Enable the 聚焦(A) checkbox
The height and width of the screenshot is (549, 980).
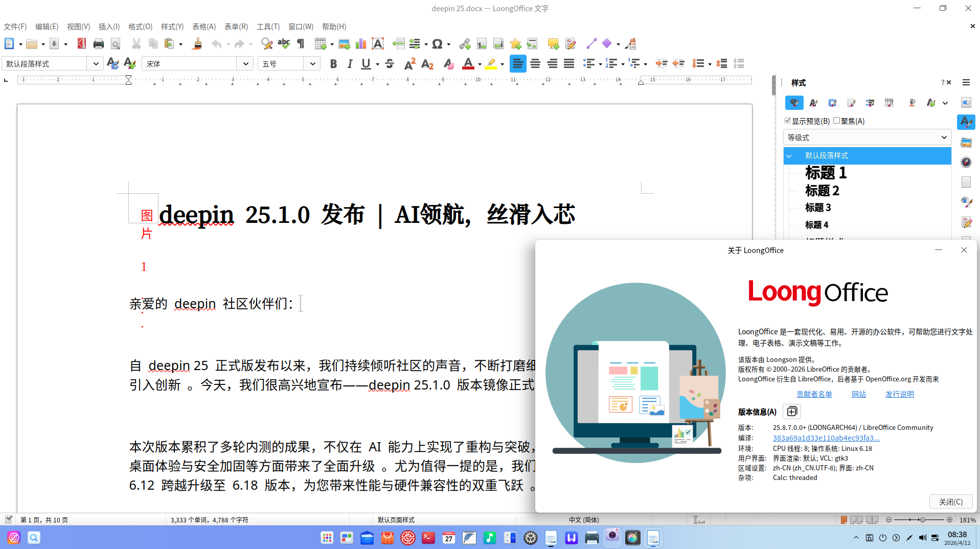tap(836, 121)
